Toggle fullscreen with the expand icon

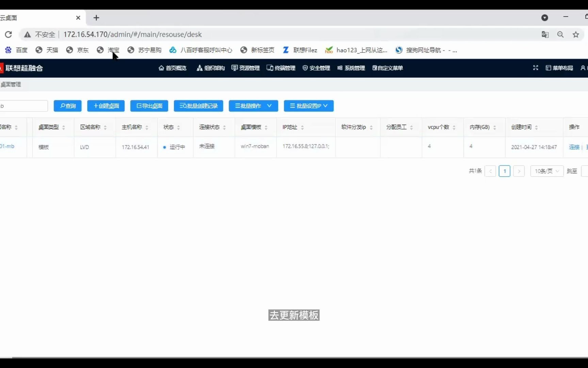(536, 68)
